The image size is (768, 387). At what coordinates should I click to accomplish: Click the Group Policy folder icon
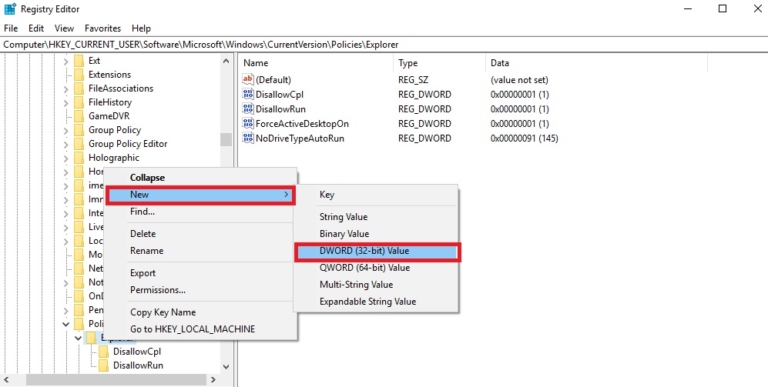click(x=79, y=130)
